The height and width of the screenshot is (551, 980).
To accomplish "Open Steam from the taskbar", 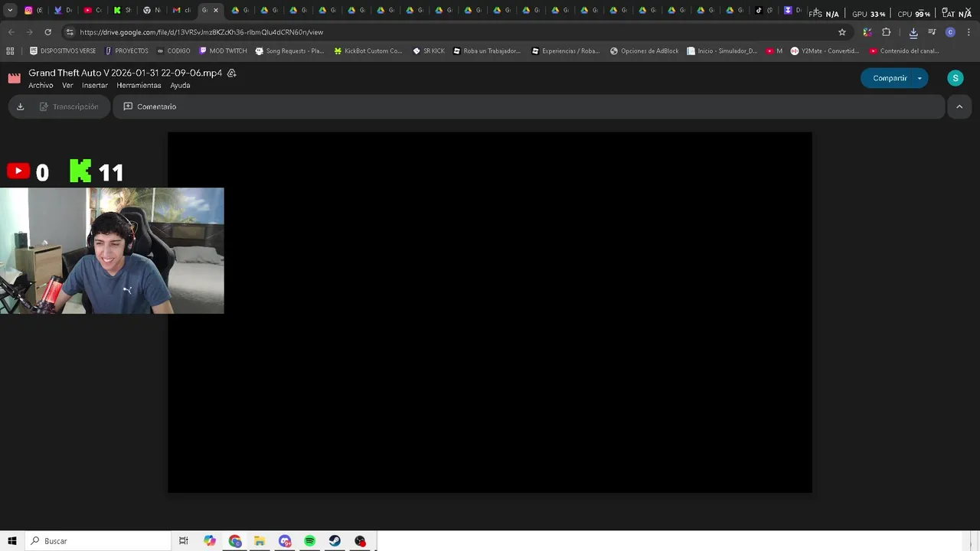I will coord(335,541).
